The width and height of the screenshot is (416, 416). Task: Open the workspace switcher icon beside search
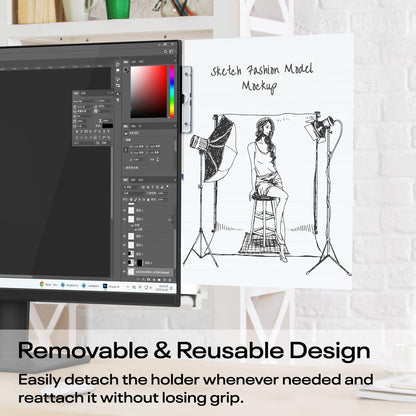(171, 52)
